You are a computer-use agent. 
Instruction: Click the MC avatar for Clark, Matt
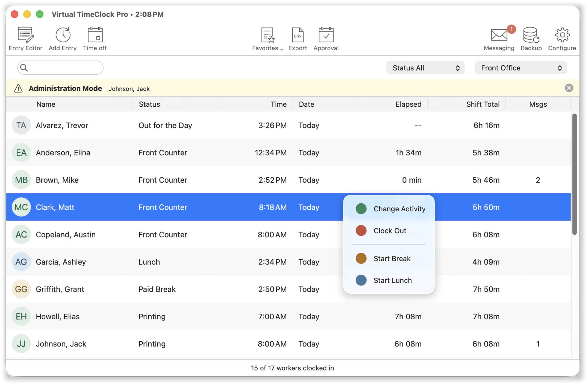(21, 207)
